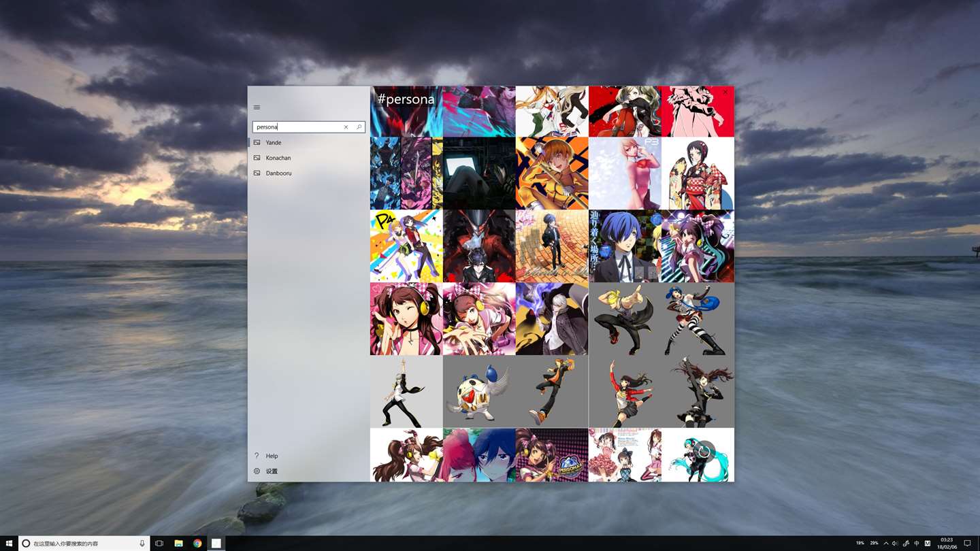
Task: Open the Help page
Action: point(309,456)
